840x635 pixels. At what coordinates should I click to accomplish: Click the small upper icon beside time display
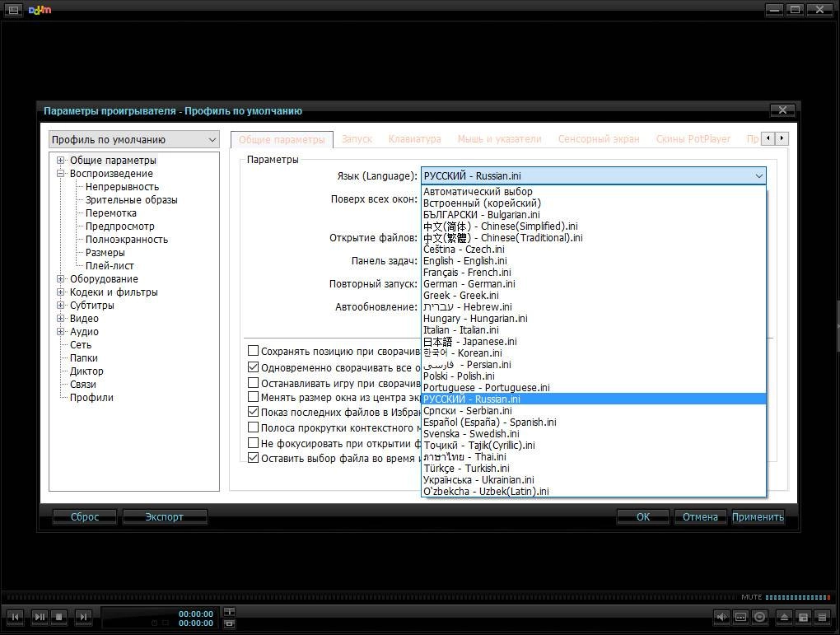tap(229, 611)
